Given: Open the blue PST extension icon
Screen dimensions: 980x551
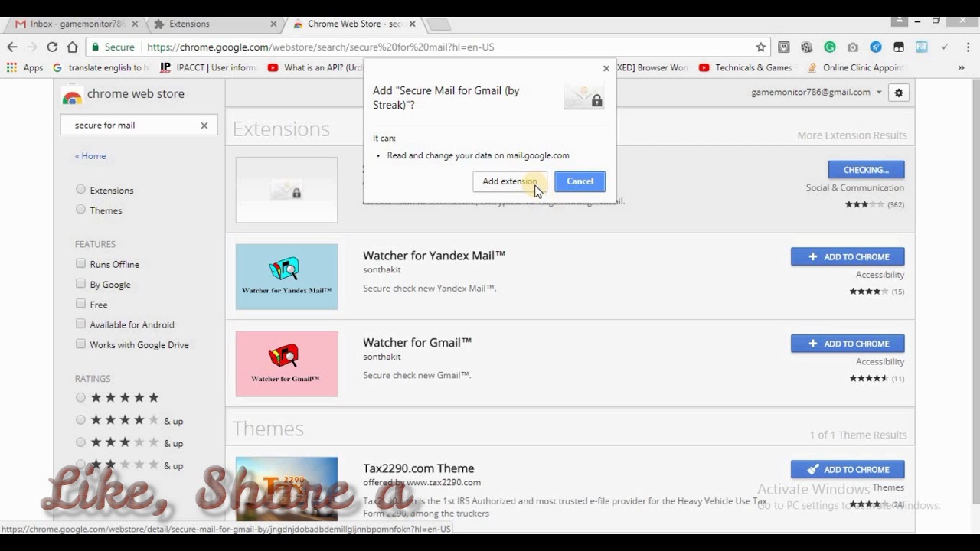Looking at the screenshot, I should (x=922, y=47).
